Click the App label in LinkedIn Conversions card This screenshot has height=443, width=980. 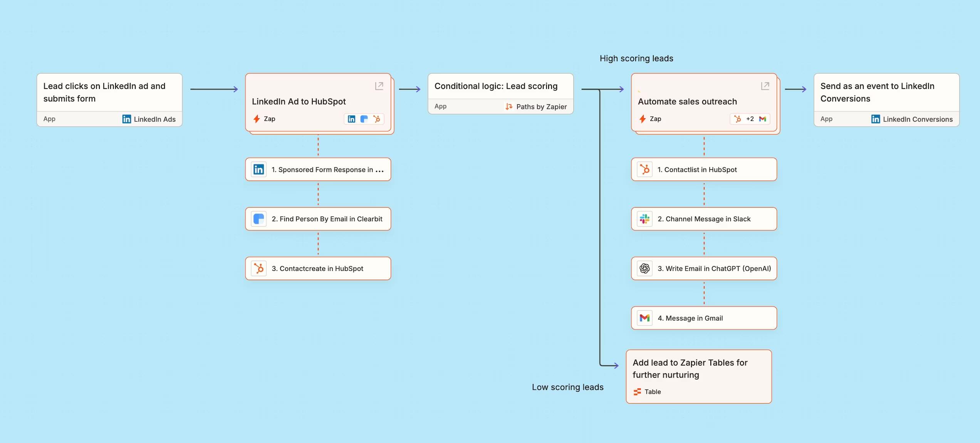click(826, 119)
